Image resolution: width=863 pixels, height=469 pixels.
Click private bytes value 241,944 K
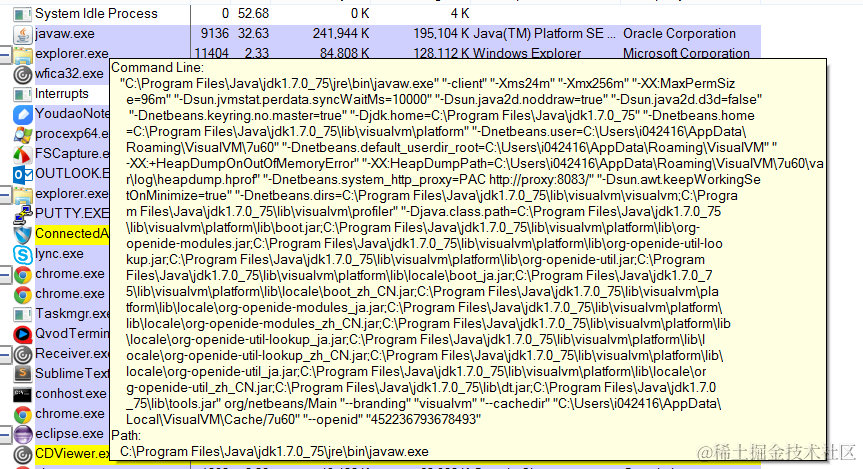coord(341,34)
